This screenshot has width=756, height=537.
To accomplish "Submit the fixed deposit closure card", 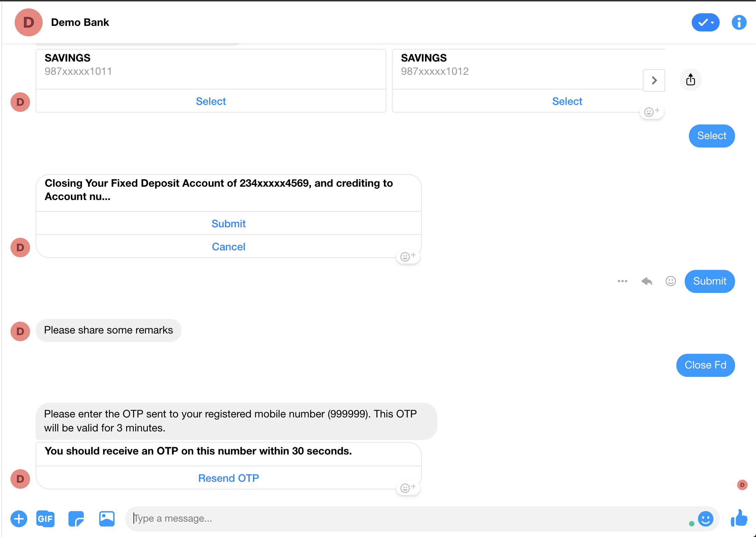I will pos(228,223).
